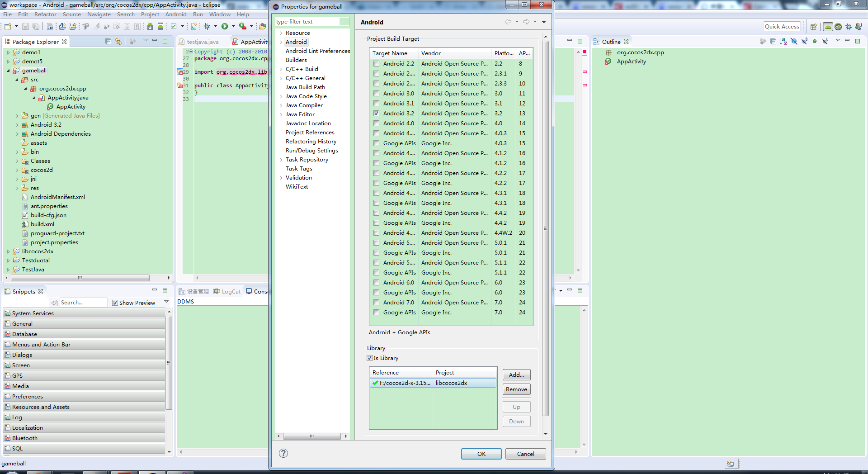Image resolution: width=868 pixels, height=474 pixels.
Task: Toggle Link with Editor in Package Explorer
Action: pos(118,41)
